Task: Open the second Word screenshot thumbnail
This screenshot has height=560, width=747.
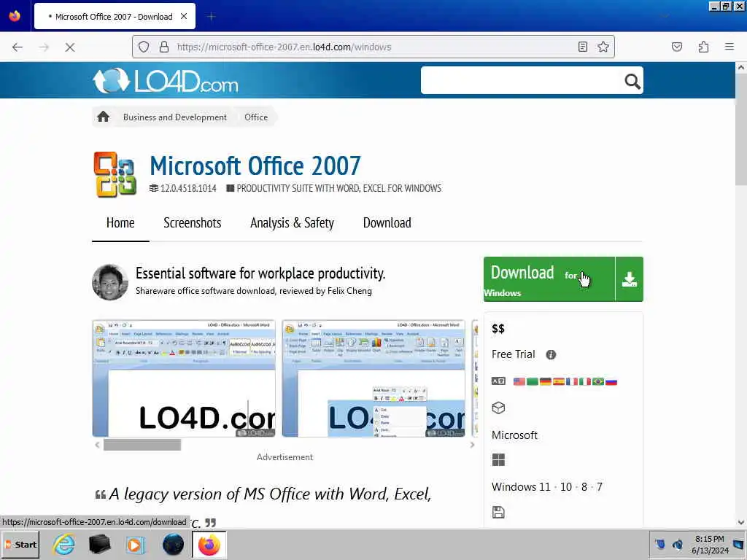Action: click(373, 378)
